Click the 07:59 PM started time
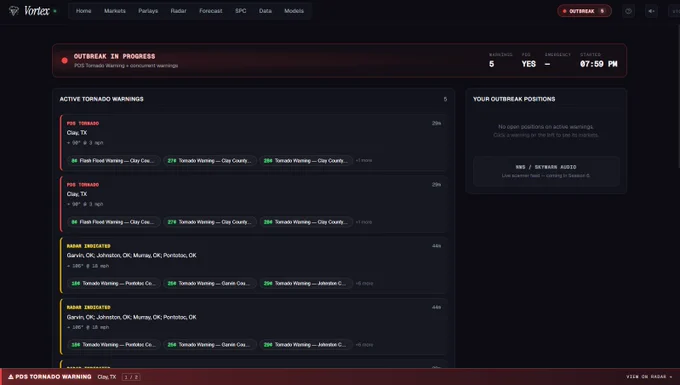680x385 pixels. [598, 64]
